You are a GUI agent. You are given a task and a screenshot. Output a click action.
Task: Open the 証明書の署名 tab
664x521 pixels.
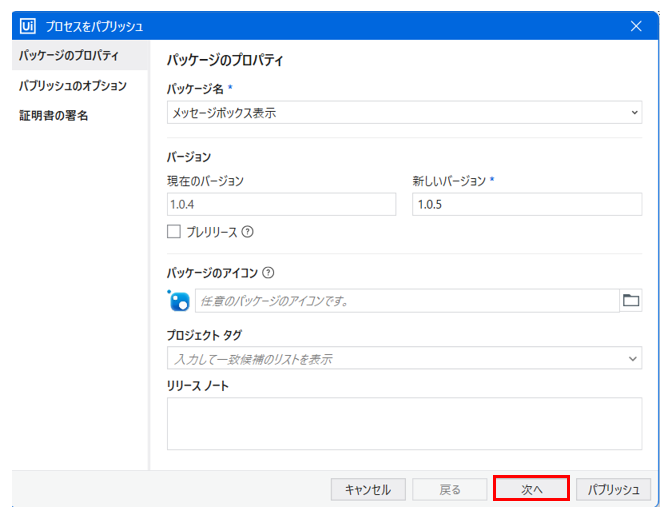tap(54, 116)
